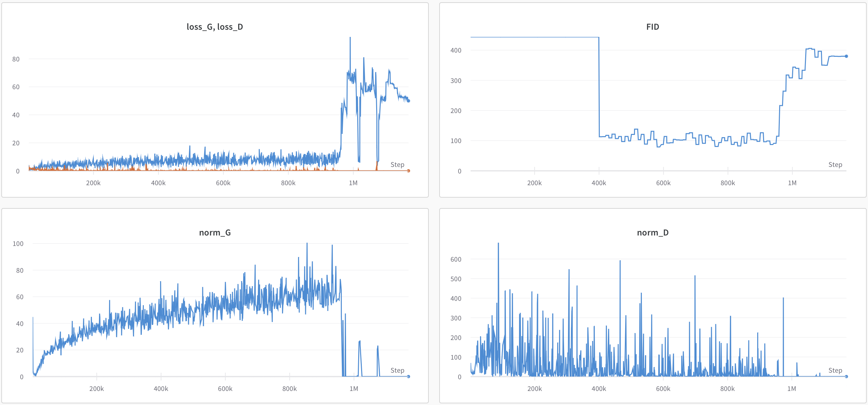This screenshot has width=868, height=405.
Task: Click the blue loss_G endpoint marker dot
Action: click(409, 101)
